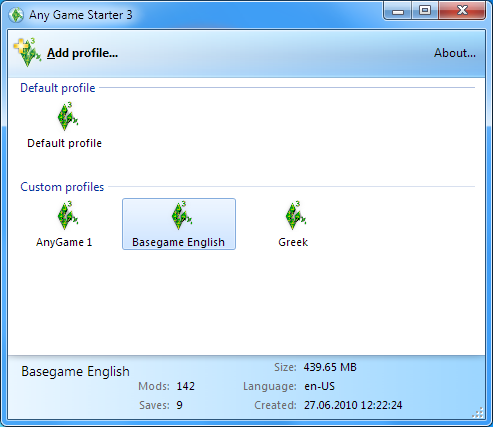This screenshot has height=427, width=493.
Task: Click the Custom profiles group header
Action: (62, 187)
